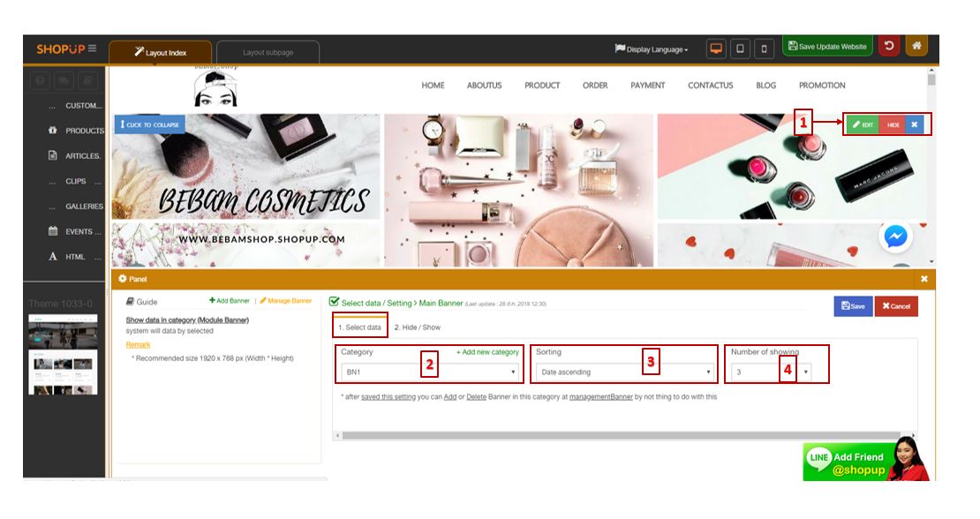The height and width of the screenshot is (519, 980).
Task: Open the SHOPUP hamburger menu
Action: (93, 48)
